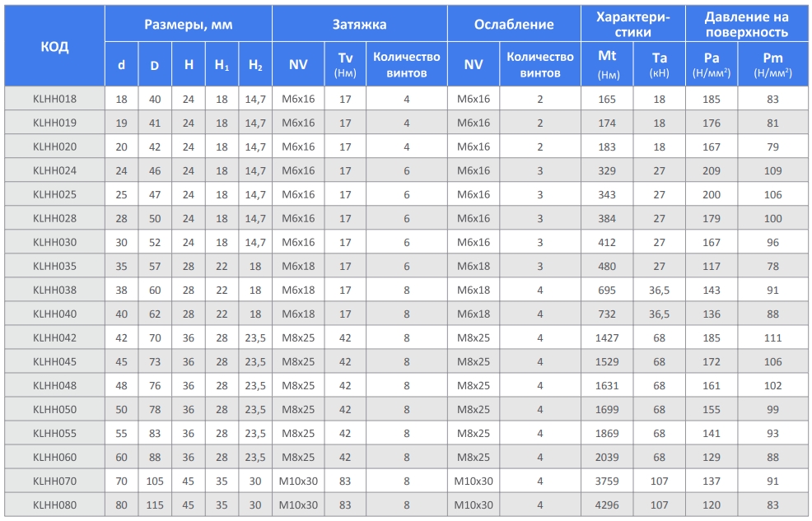
Task: Select the Tv (Нм) column header
Action: pyautogui.click(x=345, y=65)
